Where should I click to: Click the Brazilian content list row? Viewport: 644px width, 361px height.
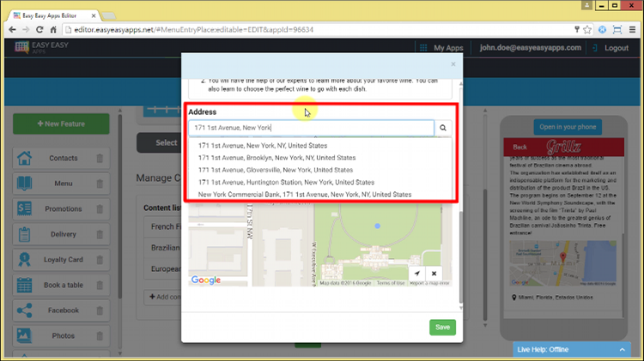coord(163,248)
